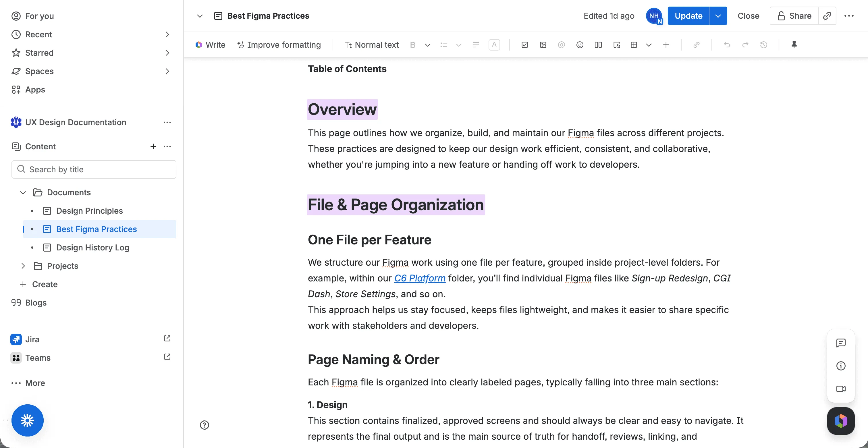Screen dimensions: 868x448
Task: Undo the last edit
Action: [727, 45]
